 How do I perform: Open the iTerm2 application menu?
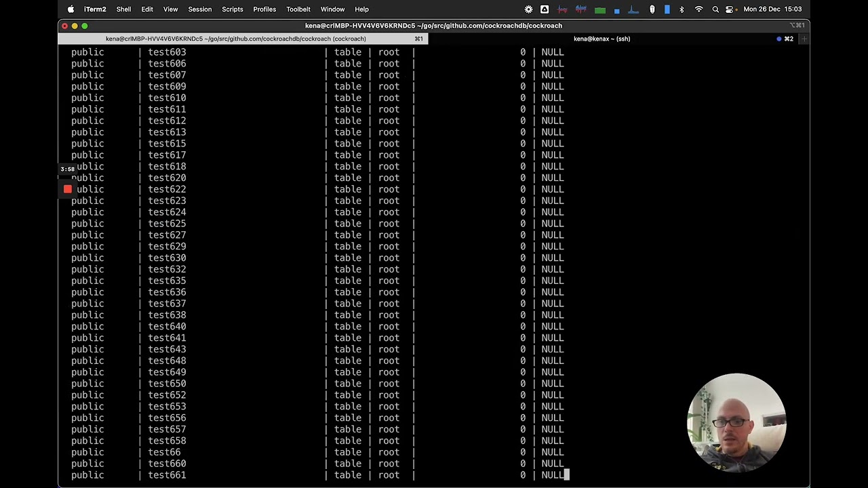(95, 9)
